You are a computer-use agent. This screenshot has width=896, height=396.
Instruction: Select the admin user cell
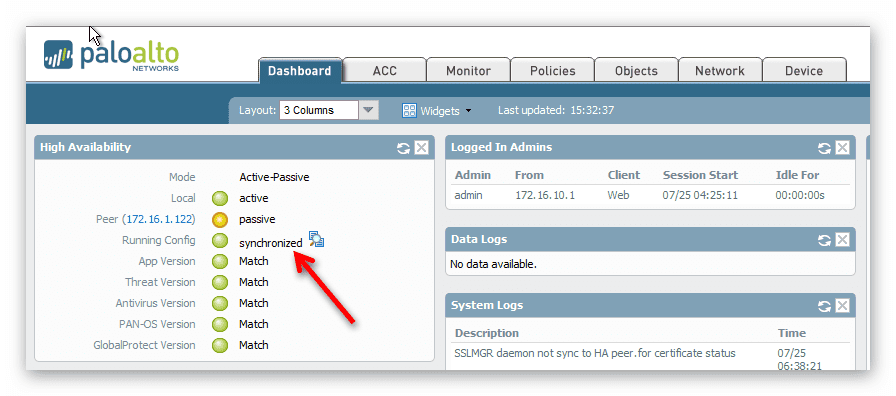pyautogui.click(x=469, y=195)
